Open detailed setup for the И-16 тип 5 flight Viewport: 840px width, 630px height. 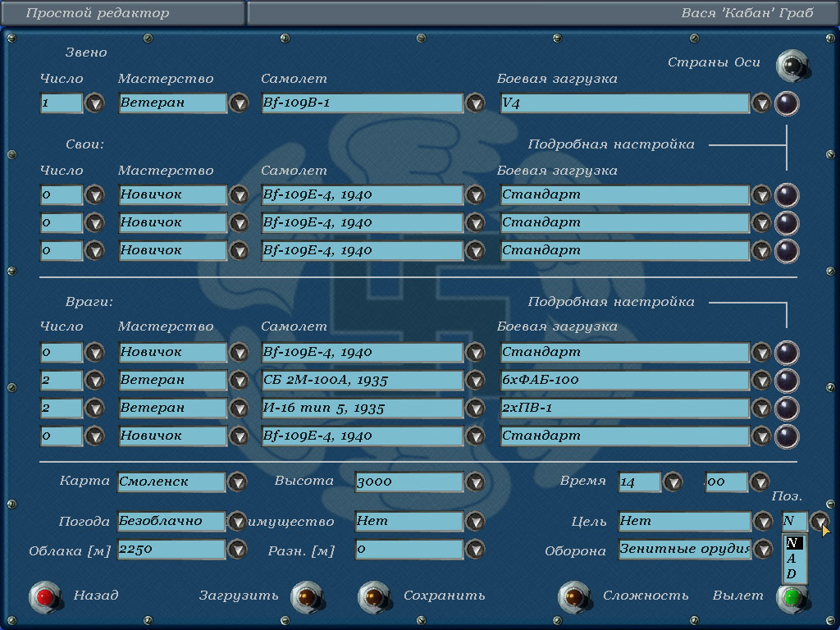click(x=787, y=409)
